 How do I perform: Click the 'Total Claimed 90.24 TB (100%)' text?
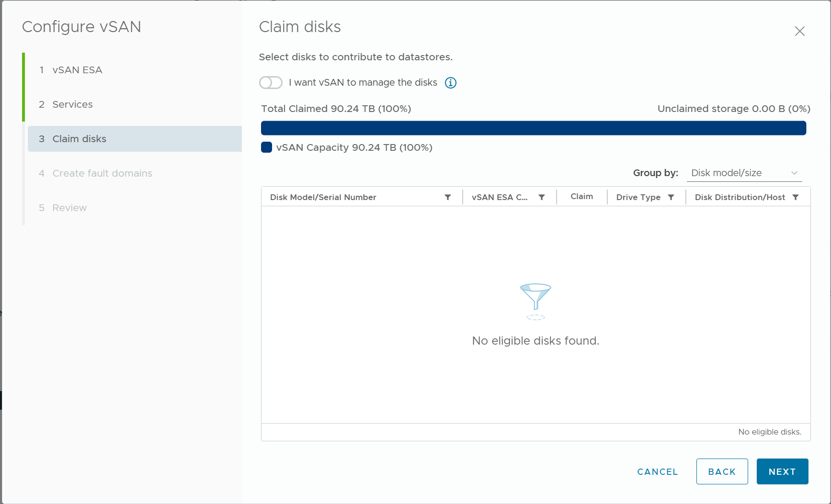pyautogui.click(x=336, y=109)
